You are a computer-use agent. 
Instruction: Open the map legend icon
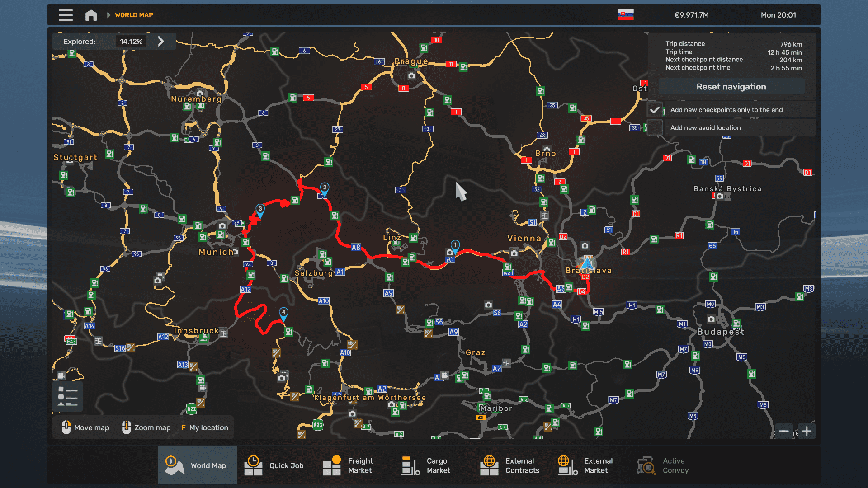[x=68, y=396]
